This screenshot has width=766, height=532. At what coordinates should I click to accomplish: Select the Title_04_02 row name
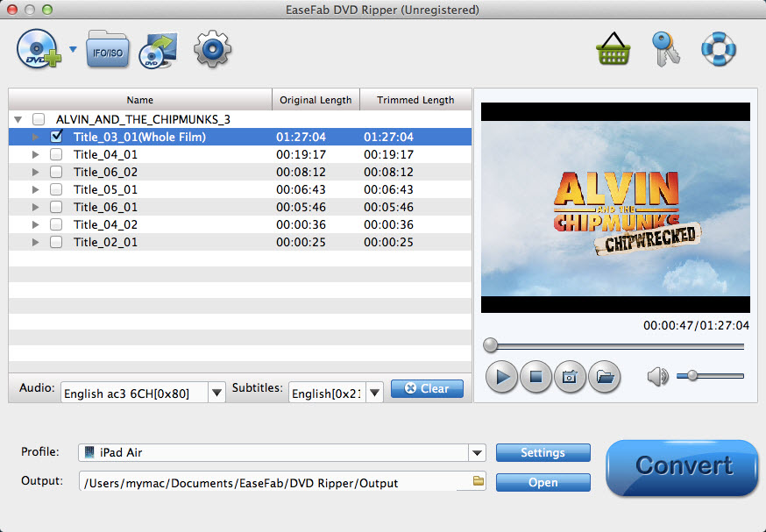point(105,224)
